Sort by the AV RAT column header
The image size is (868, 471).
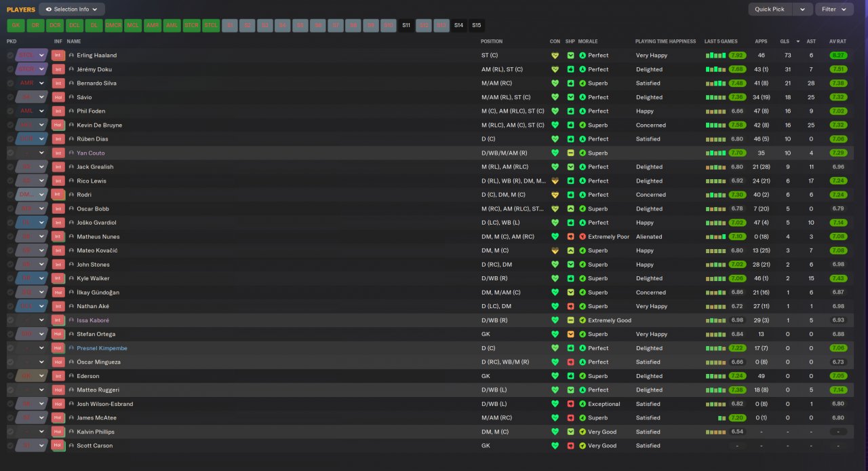[837, 41]
